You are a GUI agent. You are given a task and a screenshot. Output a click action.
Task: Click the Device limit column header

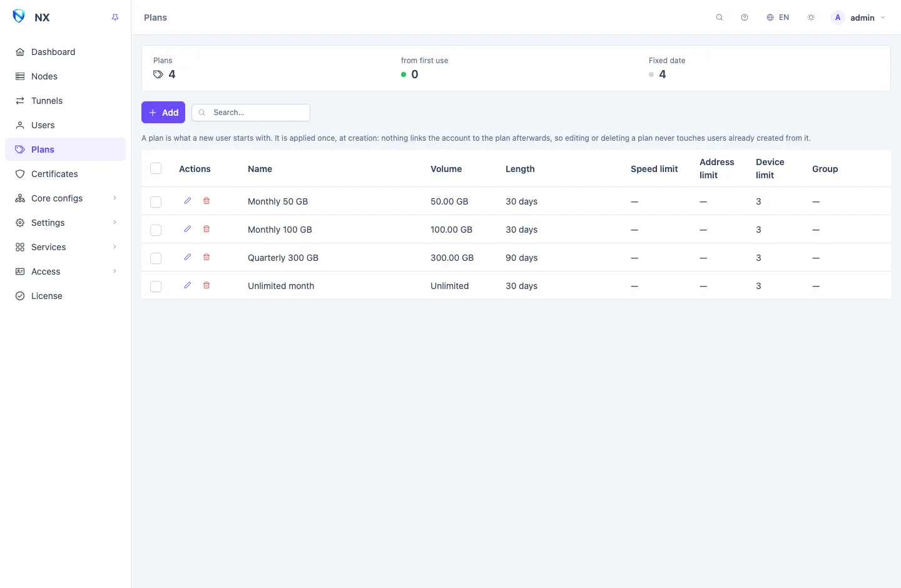[x=770, y=168]
